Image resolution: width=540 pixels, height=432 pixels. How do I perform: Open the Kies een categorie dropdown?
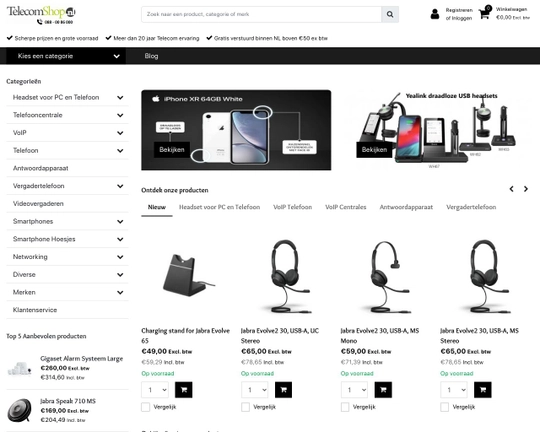point(66,56)
